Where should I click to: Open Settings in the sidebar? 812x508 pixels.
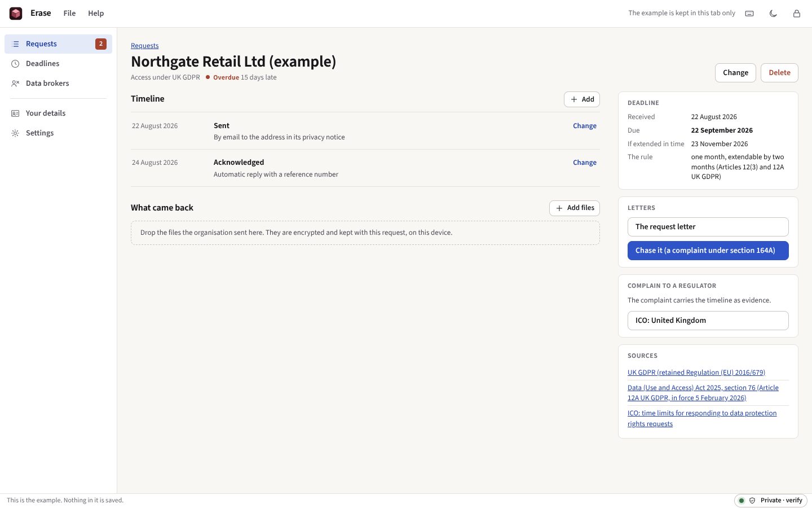click(x=58, y=133)
